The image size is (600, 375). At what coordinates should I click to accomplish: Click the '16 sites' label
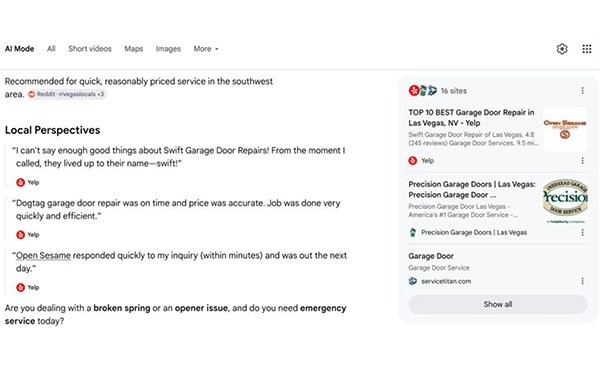click(454, 91)
